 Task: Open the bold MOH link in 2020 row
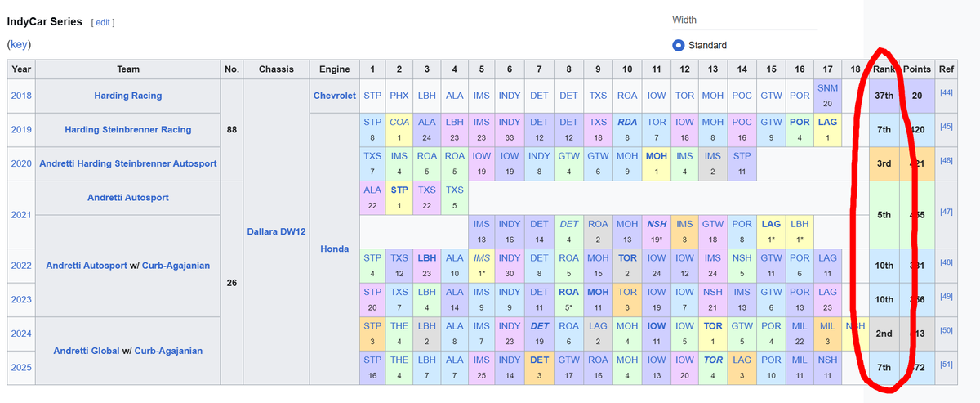[x=656, y=155]
